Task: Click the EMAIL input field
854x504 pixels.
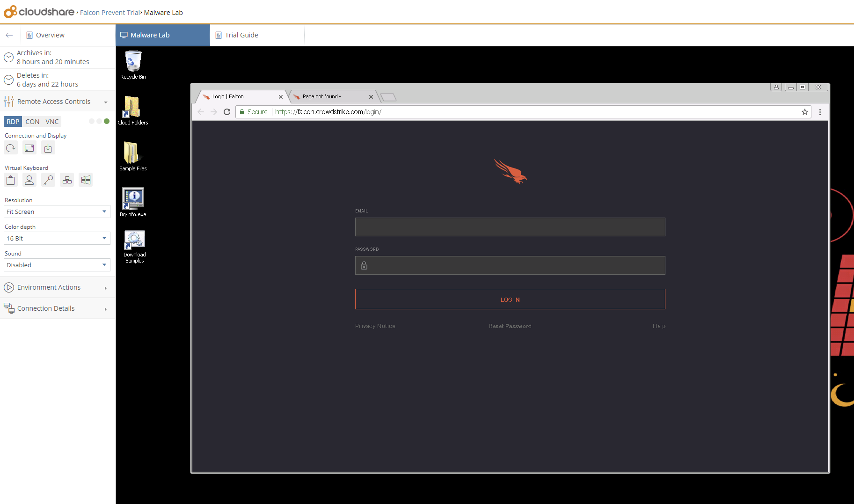Action: (x=510, y=227)
